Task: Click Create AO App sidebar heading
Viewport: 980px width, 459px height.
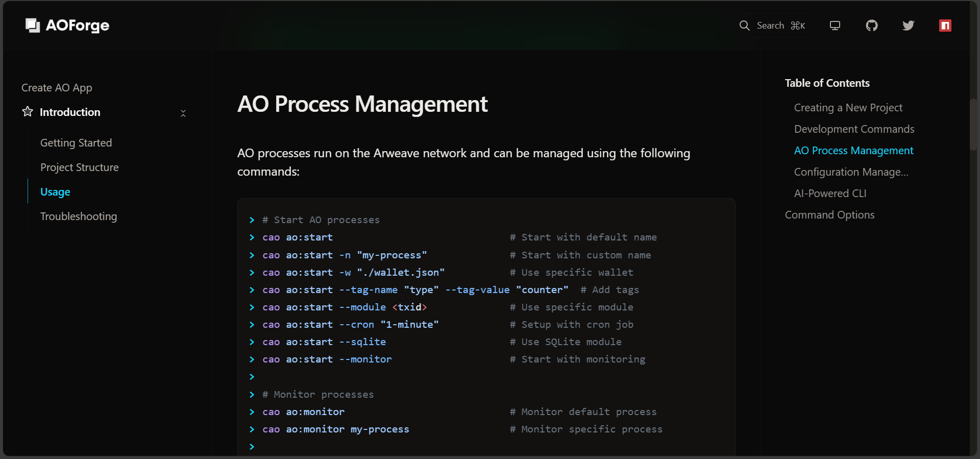Action: pos(57,88)
